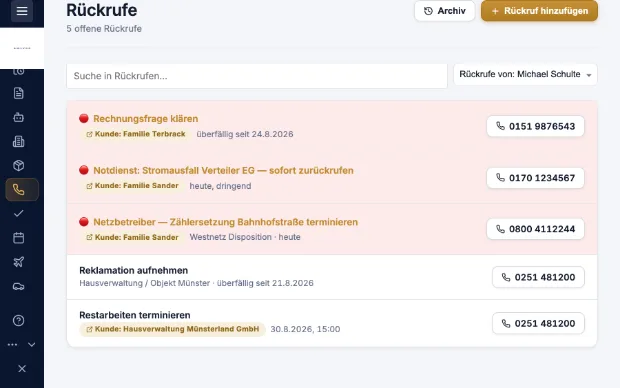Viewport: 620px width, 388px height.
Task: Click the red status dot of Notdienst row
Action: 84,170
